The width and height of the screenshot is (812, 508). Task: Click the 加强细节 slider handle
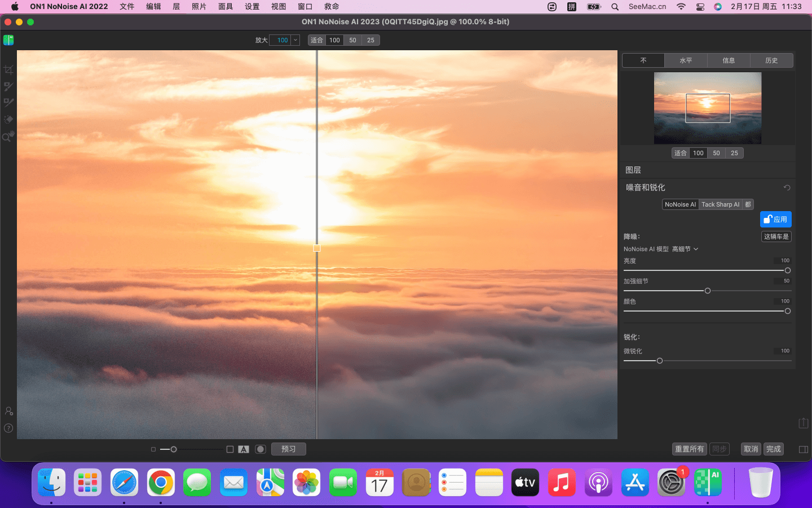708,291
